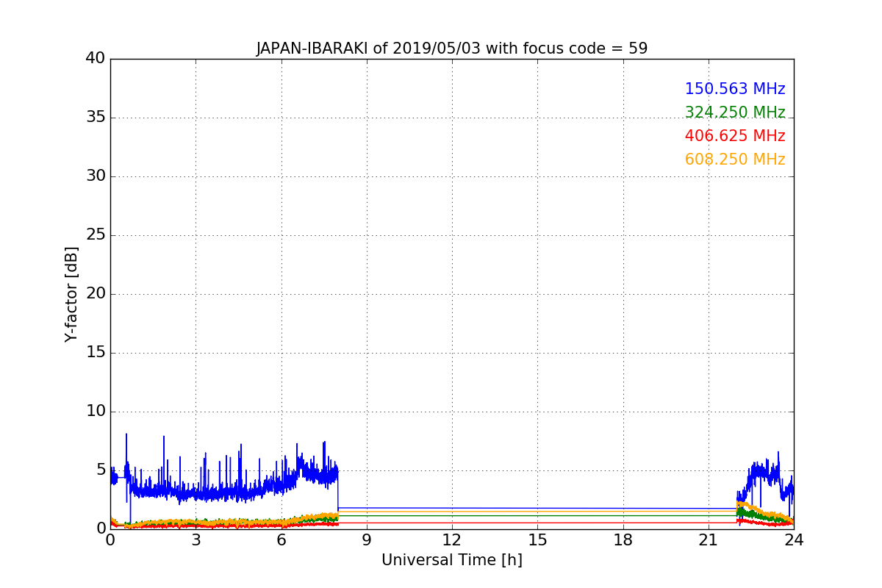This screenshot has width=882, height=588.
Task: Select the 324.250 MHz legend label
Action: click(x=735, y=112)
